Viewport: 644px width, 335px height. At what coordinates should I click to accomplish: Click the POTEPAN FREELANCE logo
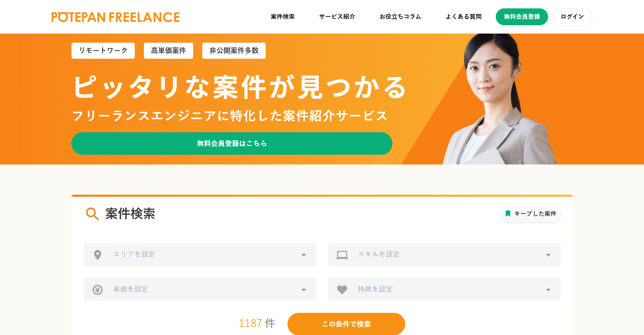coord(115,17)
